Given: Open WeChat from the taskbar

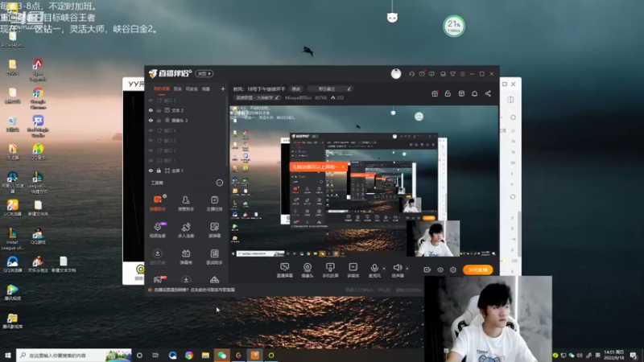Looking at the screenshot, I should (x=222, y=355).
